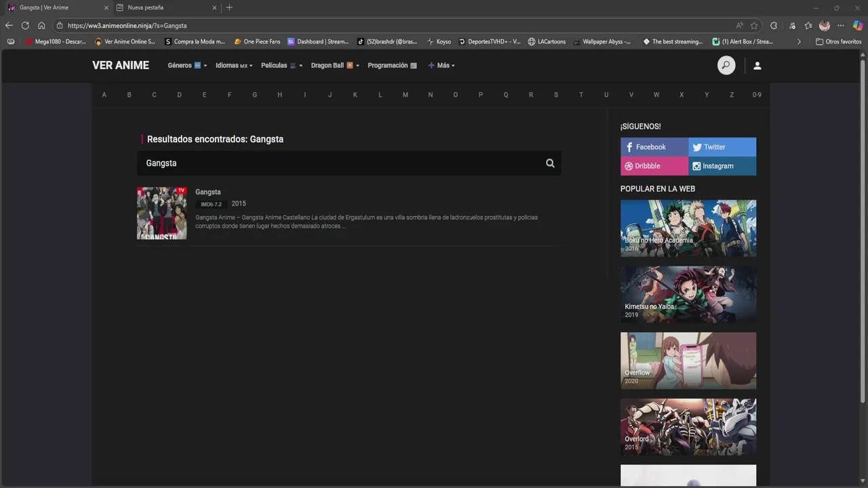Open the tab actions icon at left of bookmarks
The width and height of the screenshot is (868, 488).
click(10, 41)
